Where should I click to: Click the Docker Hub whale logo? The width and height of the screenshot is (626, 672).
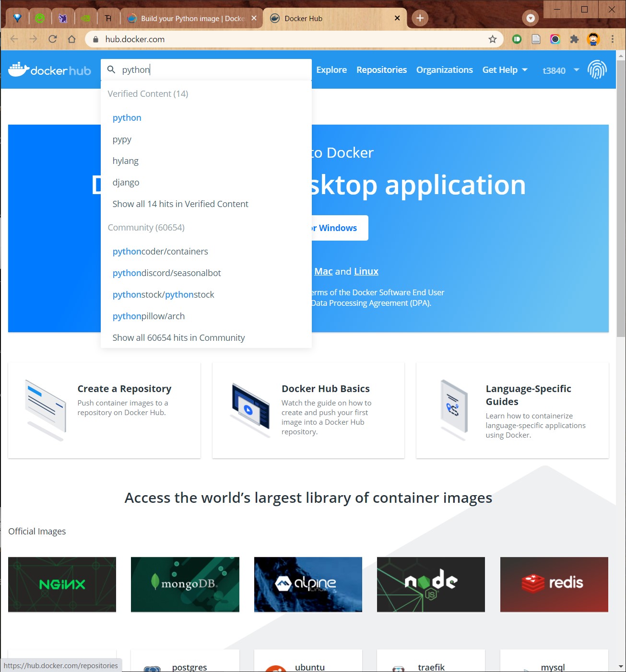49,70
